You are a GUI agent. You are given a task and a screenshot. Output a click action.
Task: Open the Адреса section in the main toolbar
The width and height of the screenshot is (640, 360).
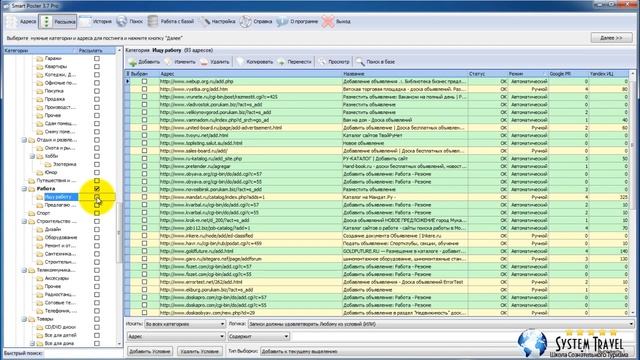point(22,22)
